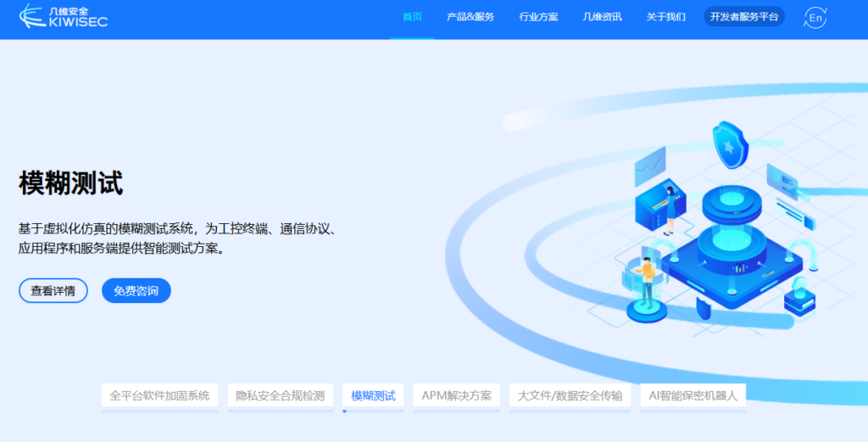Image resolution: width=868 pixels, height=448 pixels.
Task: Switch to the 隐私安全合规检测 tab
Action: click(280, 395)
